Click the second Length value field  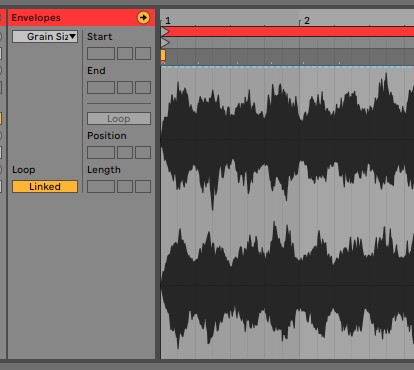pos(125,187)
